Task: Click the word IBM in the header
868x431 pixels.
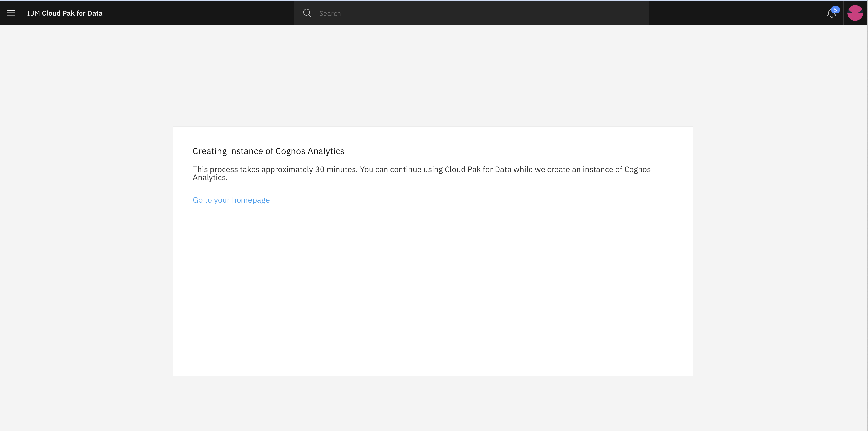Action: click(33, 13)
